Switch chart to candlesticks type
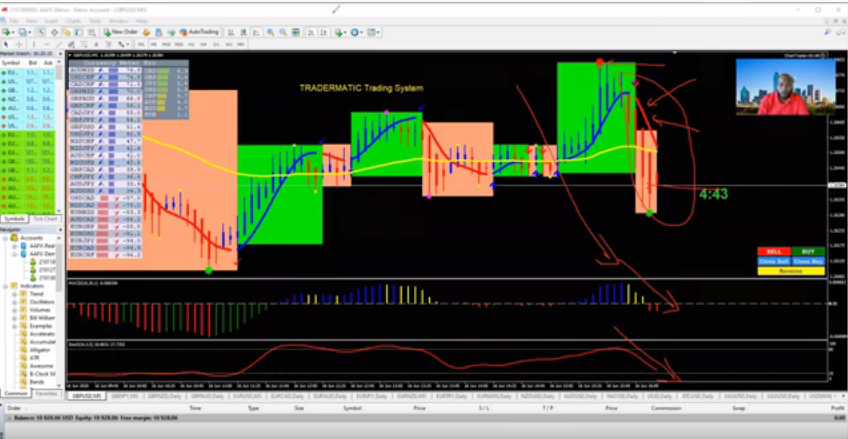The height and width of the screenshot is (439, 848). [244, 32]
